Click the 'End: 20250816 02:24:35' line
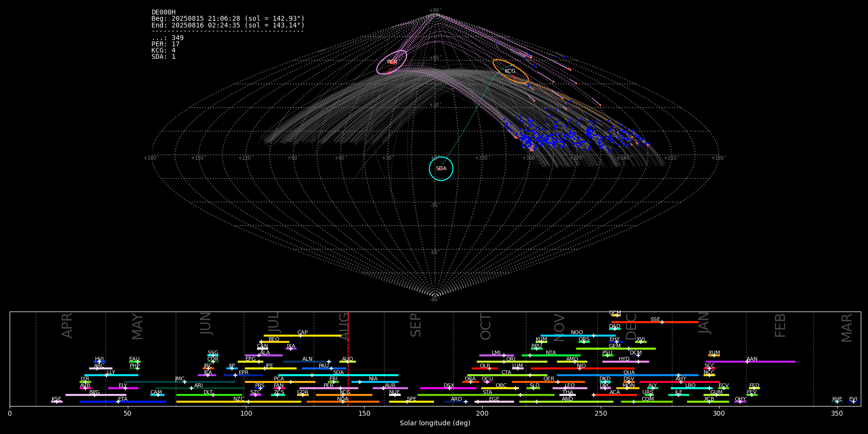The width and height of the screenshot is (868, 434). [x=228, y=25]
